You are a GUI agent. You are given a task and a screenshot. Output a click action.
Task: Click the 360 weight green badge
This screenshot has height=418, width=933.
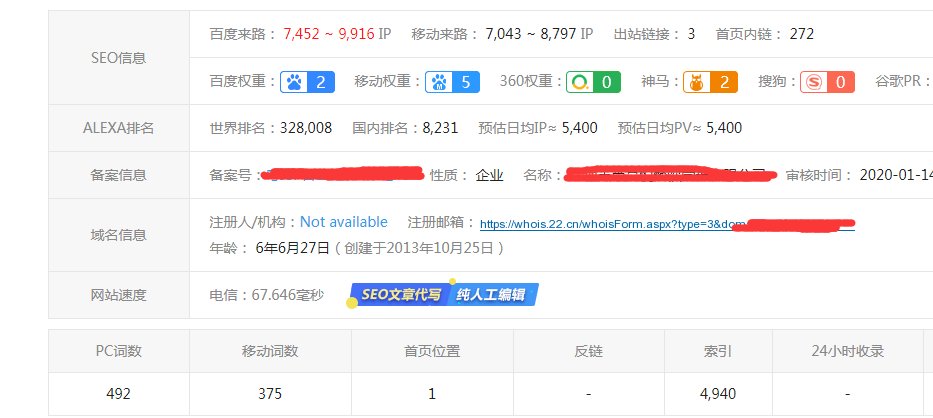tap(593, 82)
